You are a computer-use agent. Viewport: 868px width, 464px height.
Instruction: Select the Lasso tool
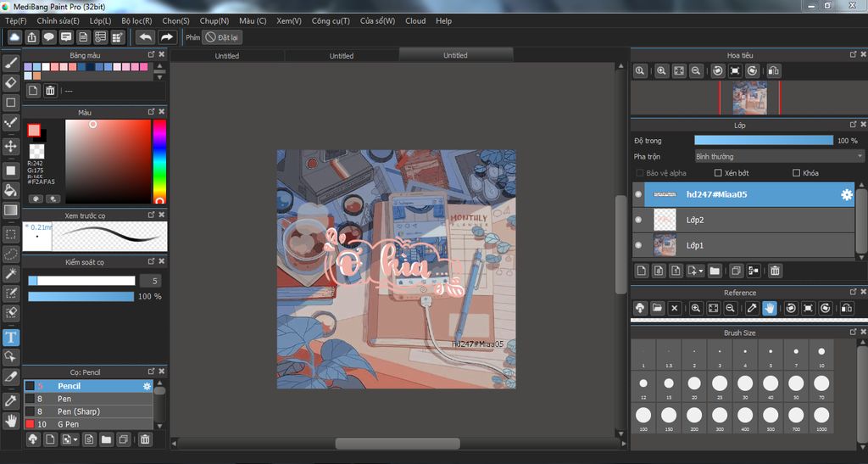pos(10,254)
